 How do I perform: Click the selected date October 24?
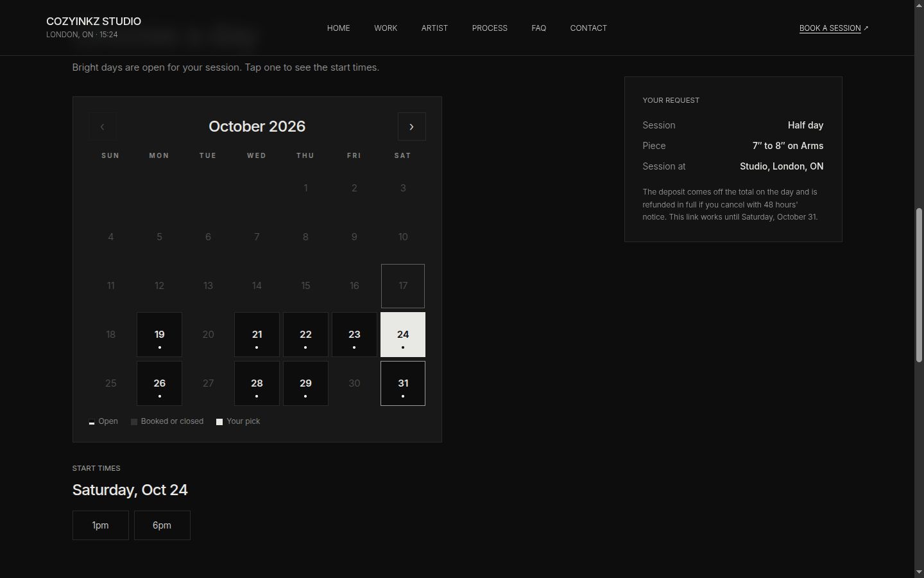pos(403,335)
